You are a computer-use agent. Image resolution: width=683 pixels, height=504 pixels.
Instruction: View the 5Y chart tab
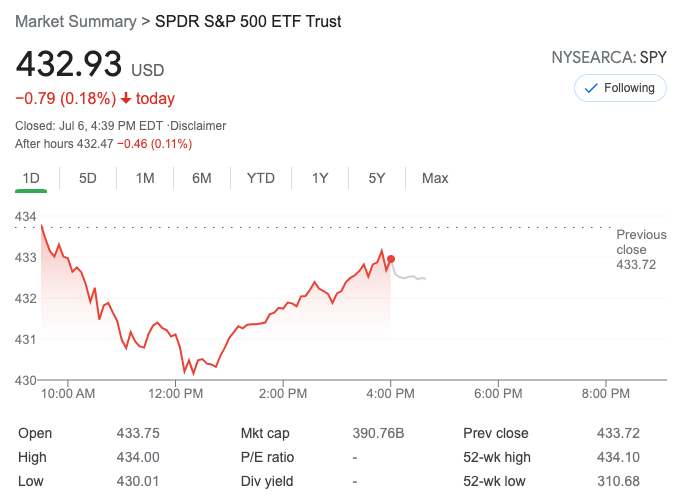[377, 178]
